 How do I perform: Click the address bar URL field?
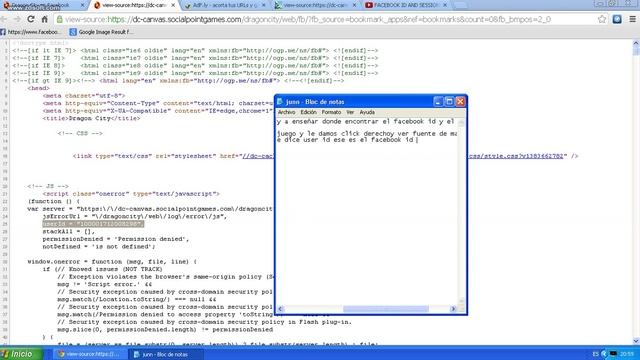coord(327,19)
